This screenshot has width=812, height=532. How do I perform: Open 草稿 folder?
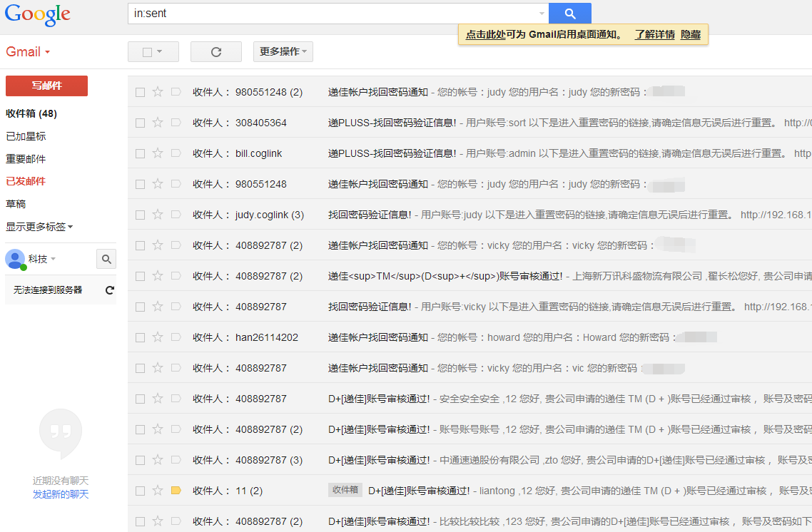(x=16, y=204)
